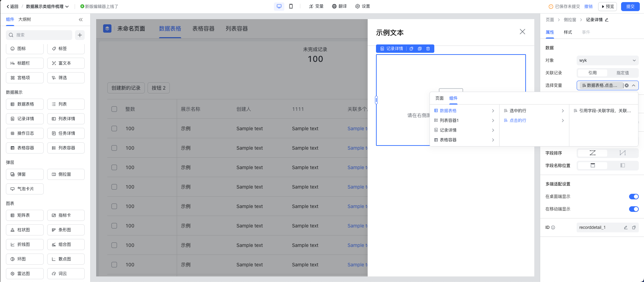Delete the 记录详情 component via trash icon
644x282 pixels.
click(x=428, y=49)
